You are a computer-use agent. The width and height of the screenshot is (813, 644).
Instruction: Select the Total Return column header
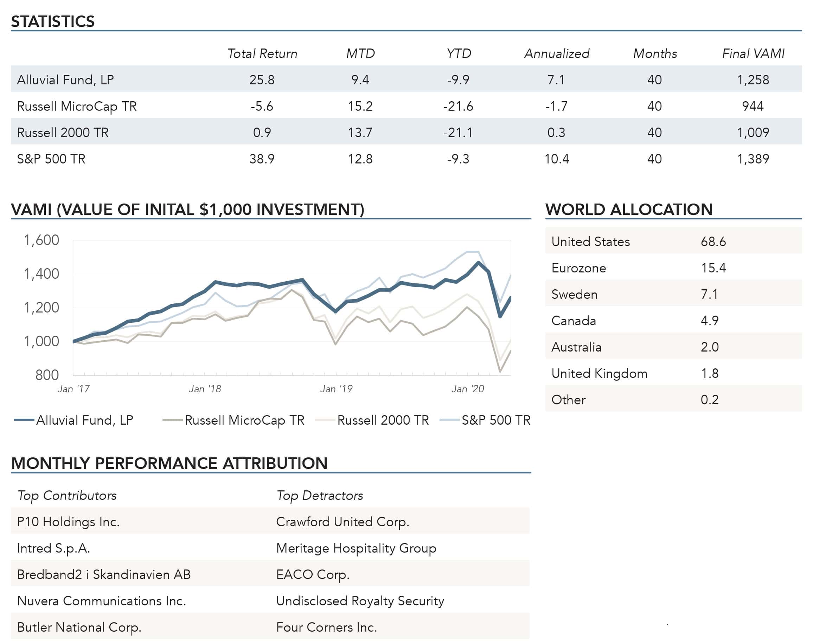tap(262, 53)
